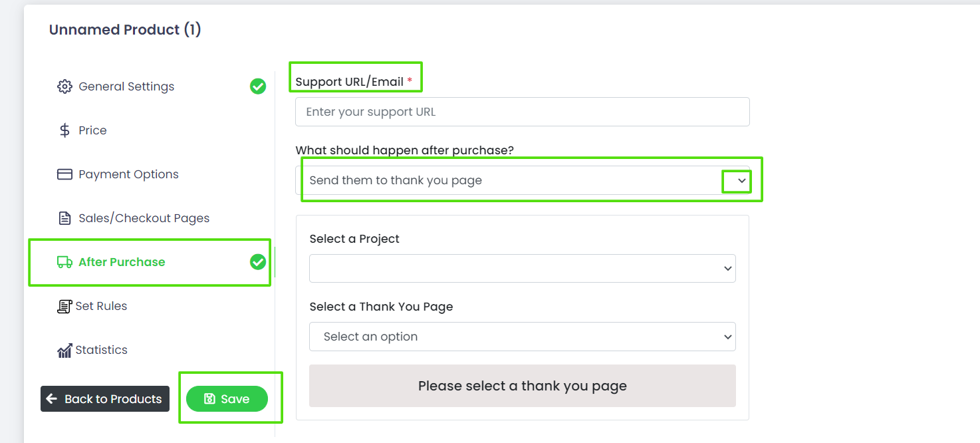This screenshot has width=980, height=443.
Task: Click green checkmark beside After Purchase
Action: (x=258, y=262)
